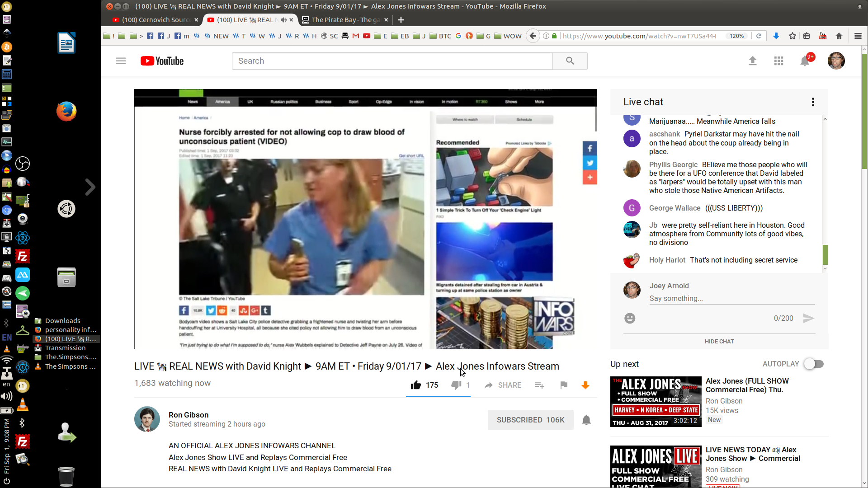Open the WOW bookmark folder
Screen dimensions: 868x488
click(x=508, y=36)
